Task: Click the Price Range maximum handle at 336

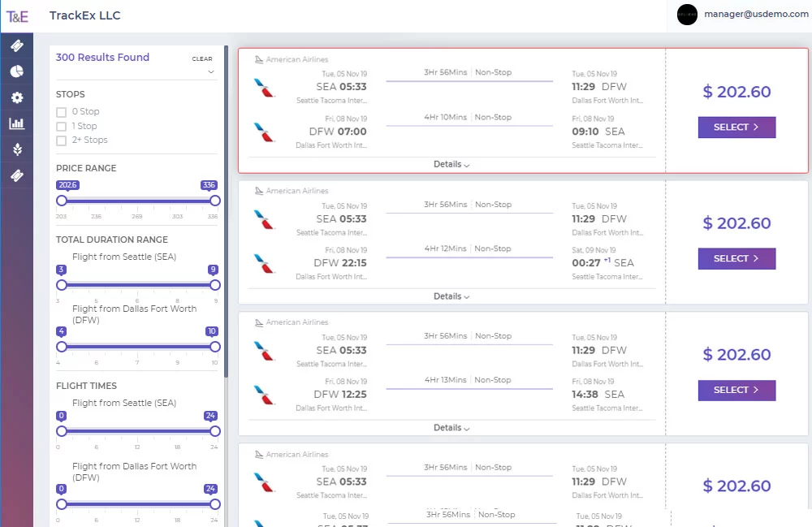Action: (215, 201)
